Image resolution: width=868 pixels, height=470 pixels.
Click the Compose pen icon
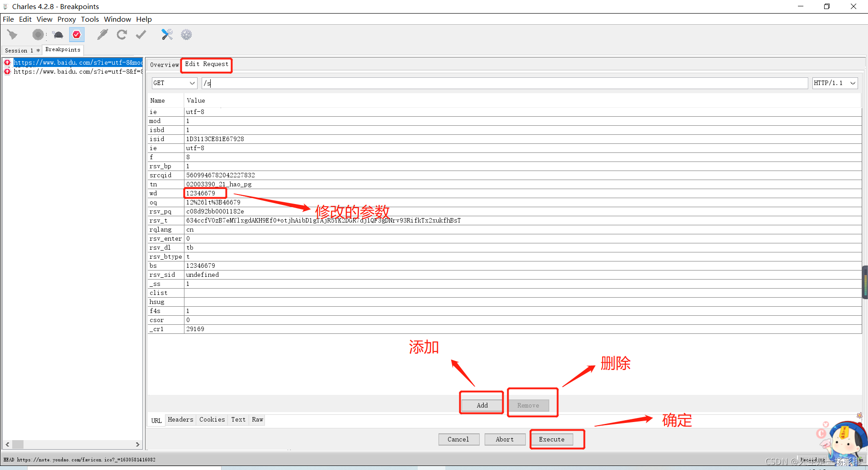click(x=103, y=34)
